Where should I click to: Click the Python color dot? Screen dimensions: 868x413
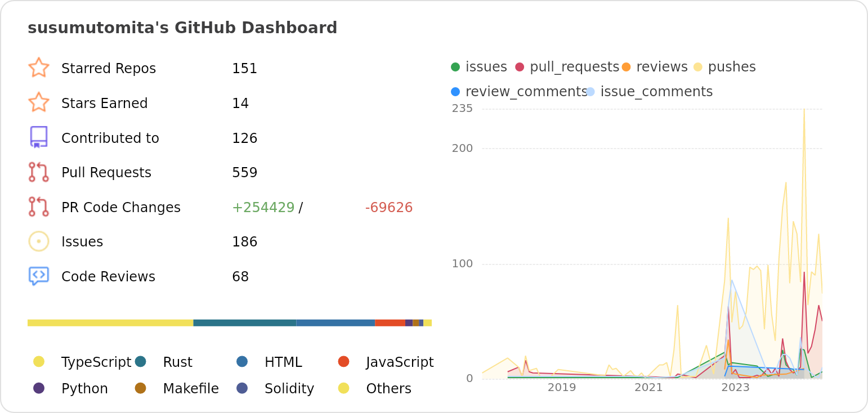click(39, 388)
